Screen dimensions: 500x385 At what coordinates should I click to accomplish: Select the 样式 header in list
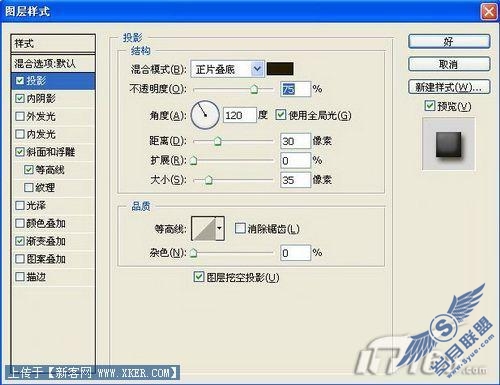tap(53, 43)
